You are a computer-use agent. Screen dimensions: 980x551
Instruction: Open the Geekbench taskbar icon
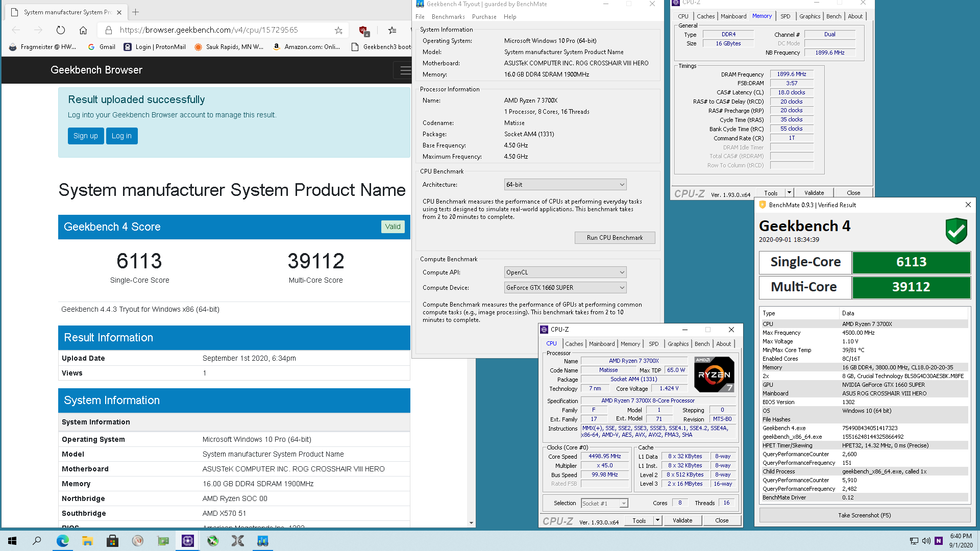coord(262,541)
